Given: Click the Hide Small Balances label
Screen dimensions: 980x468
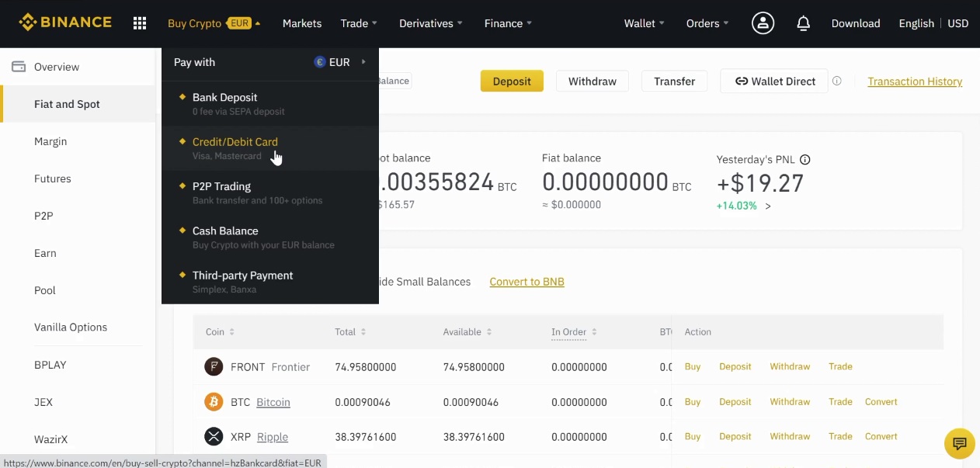Looking at the screenshot, I should 424,282.
